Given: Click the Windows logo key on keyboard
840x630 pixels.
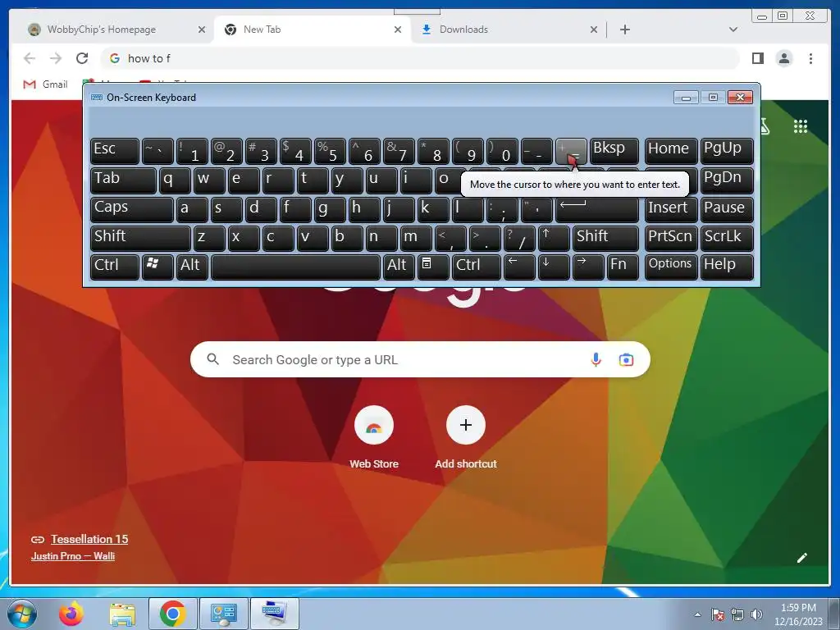Looking at the screenshot, I should coord(157,267).
